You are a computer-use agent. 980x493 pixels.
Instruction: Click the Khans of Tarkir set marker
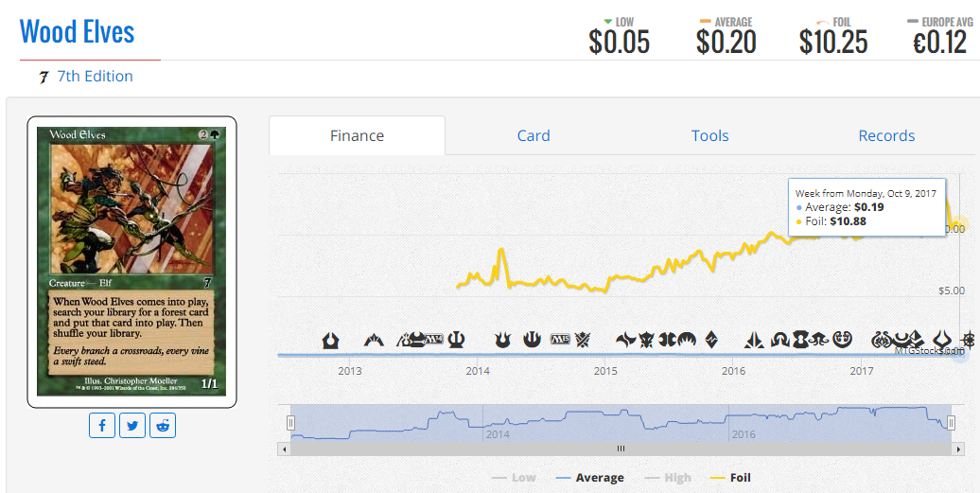pyautogui.click(x=583, y=340)
